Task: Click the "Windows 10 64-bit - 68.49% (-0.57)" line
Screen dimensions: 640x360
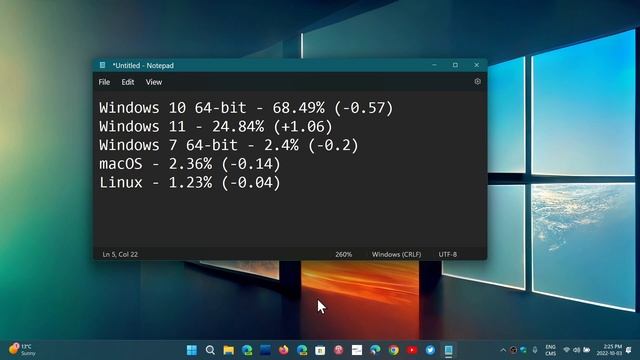Action: pyautogui.click(x=246, y=108)
